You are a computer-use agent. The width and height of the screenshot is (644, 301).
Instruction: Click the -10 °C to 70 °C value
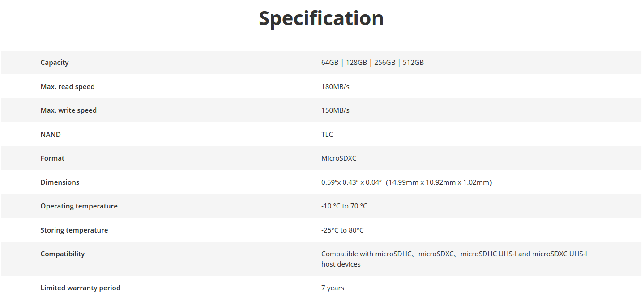[x=344, y=206]
